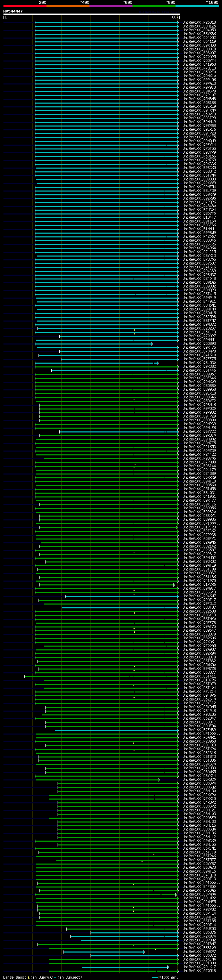Viewport: 222px width, 980px height.
Task: Select the UniRef100_Q5MBH8 label
Action: 199,99
